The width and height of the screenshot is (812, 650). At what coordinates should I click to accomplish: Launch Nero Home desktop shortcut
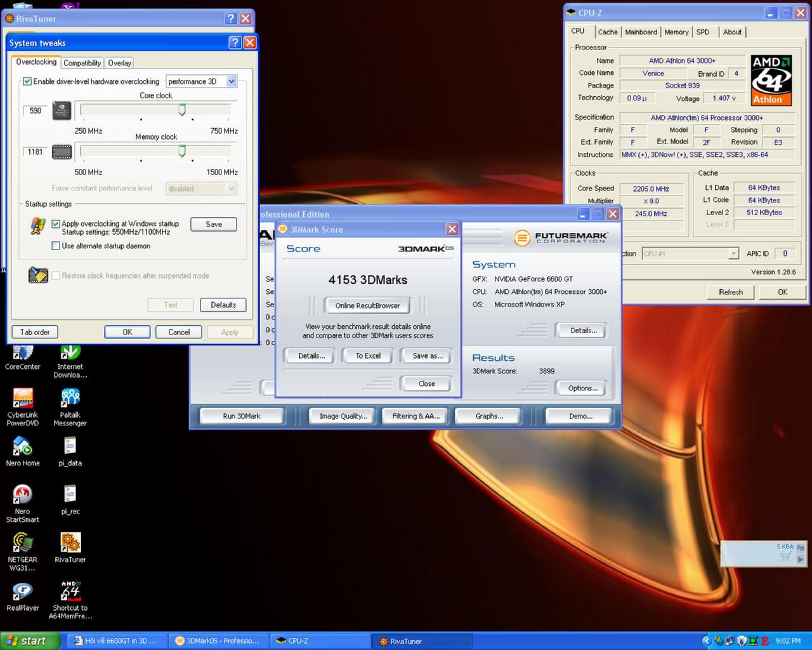(22, 451)
